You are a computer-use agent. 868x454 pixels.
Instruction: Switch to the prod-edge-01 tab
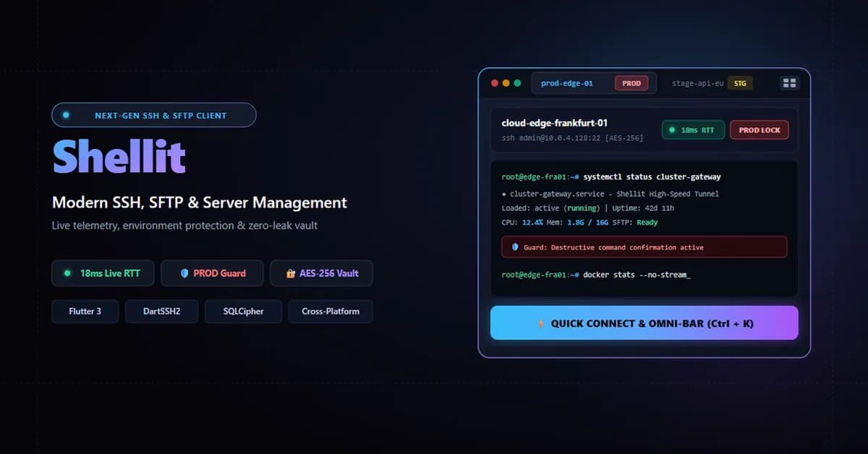pyautogui.click(x=594, y=83)
